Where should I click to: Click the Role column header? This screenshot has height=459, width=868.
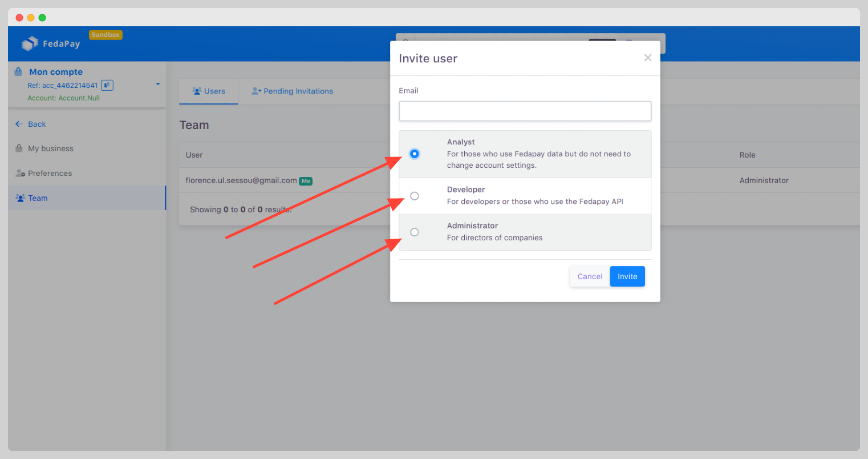click(x=747, y=155)
